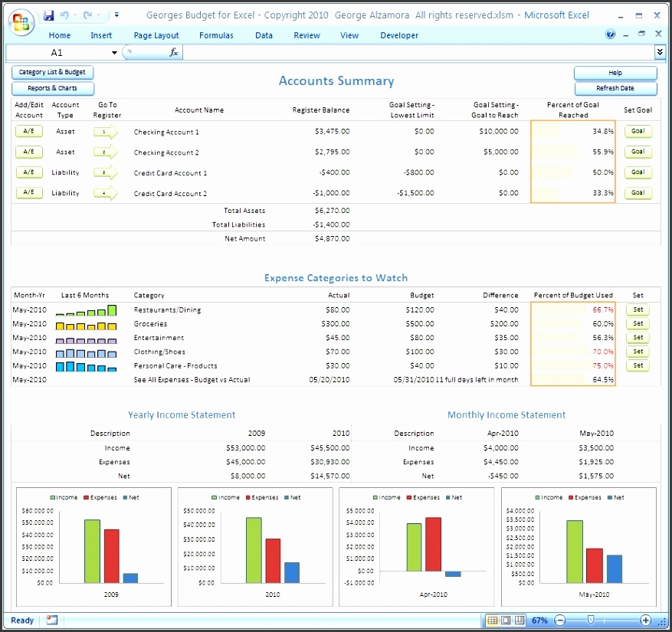Open the Review ribbon tab
The width and height of the screenshot is (672, 632).
pyautogui.click(x=306, y=35)
